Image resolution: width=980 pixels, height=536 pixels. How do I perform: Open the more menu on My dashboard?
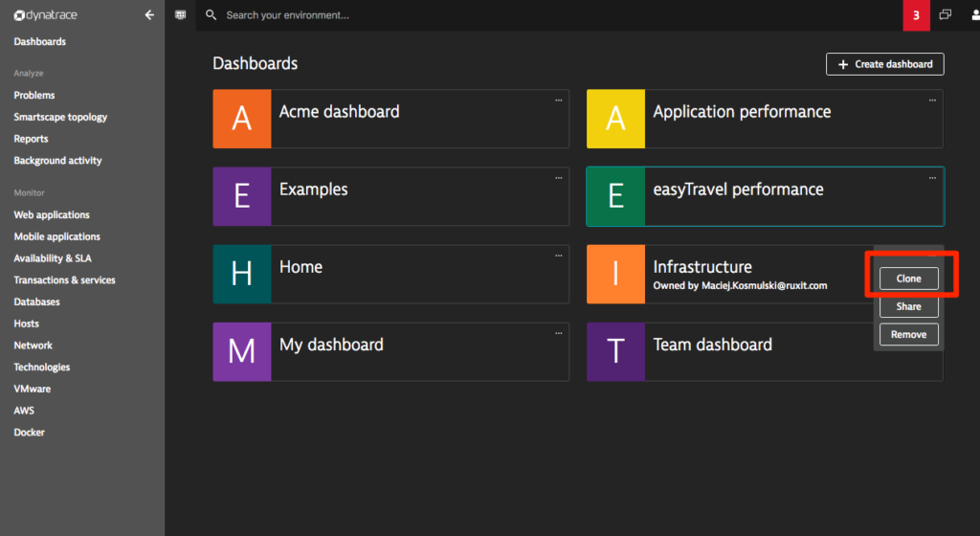click(559, 333)
